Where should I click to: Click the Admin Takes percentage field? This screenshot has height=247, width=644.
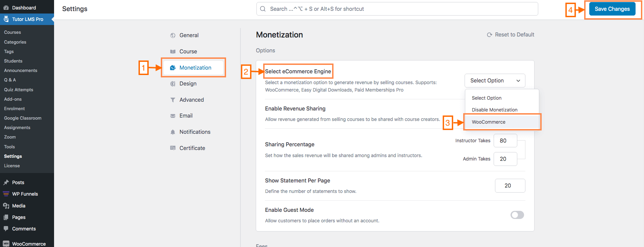505,159
